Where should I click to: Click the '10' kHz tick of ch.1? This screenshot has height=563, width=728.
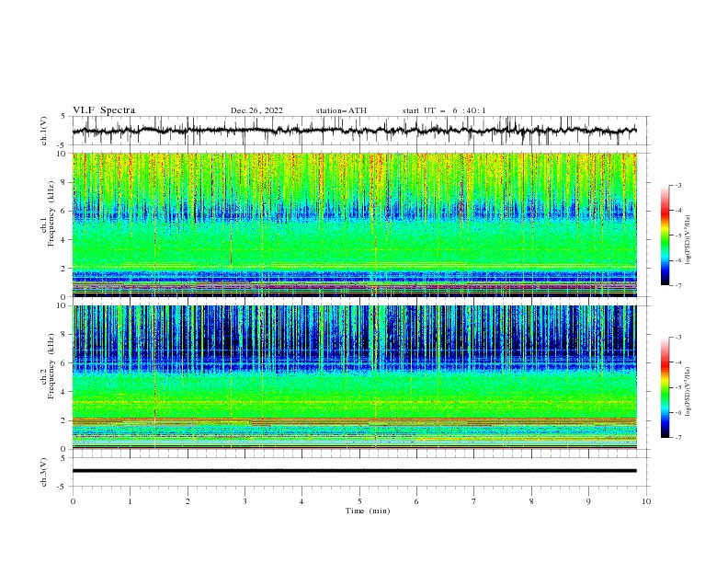pyautogui.click(x=63, y=154)
